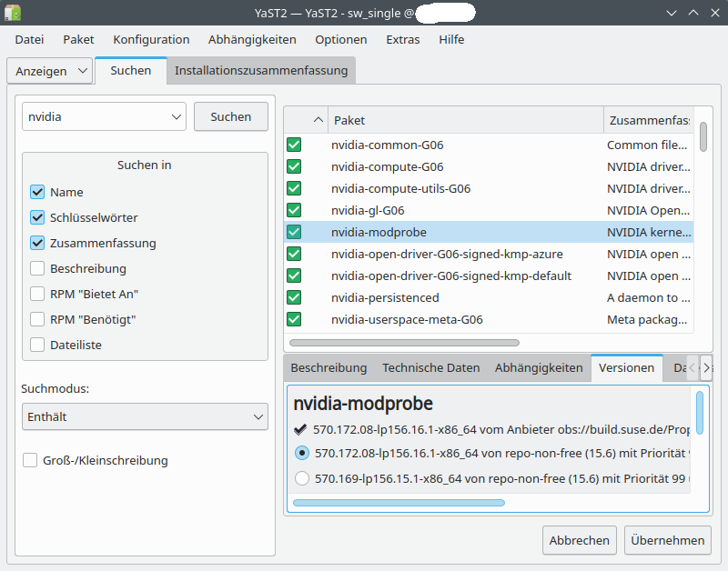This screenshot has height=571, width=728.
Task: Click the Abbrechen button
Action: [580, 540]
